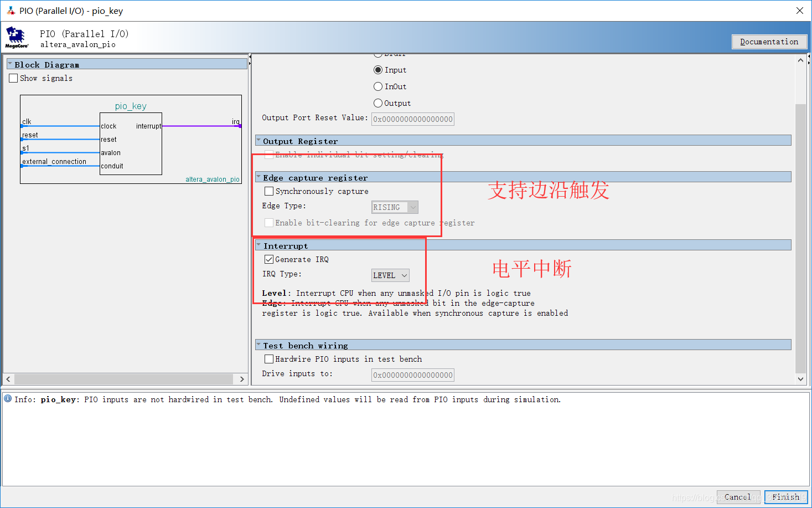The image size is (812, 508).
Task: Collapse the Output Register section
Action: click(258, 141)
